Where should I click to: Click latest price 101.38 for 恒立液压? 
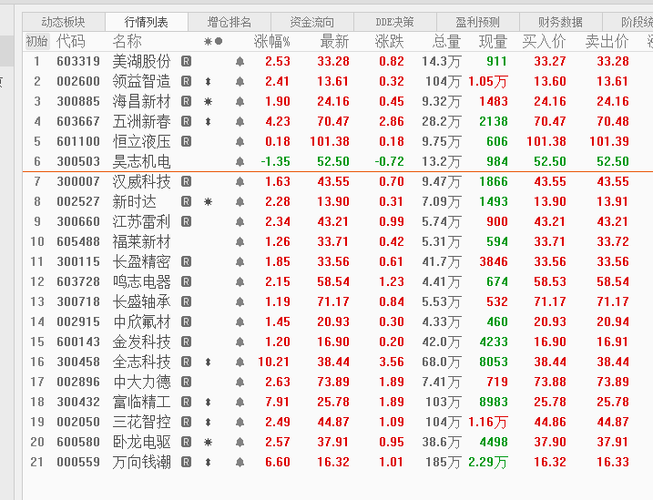[x=329, y=142]
